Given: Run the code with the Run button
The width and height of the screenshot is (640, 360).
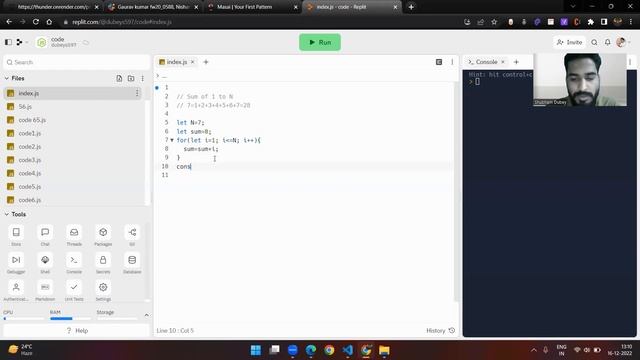Looking at the screenshot, I should 320,42.
